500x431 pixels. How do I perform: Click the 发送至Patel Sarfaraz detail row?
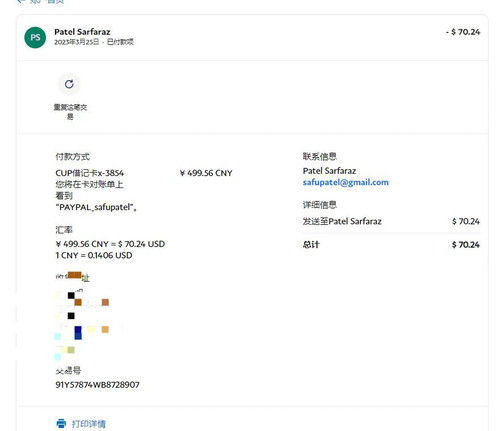click(391, 221)
